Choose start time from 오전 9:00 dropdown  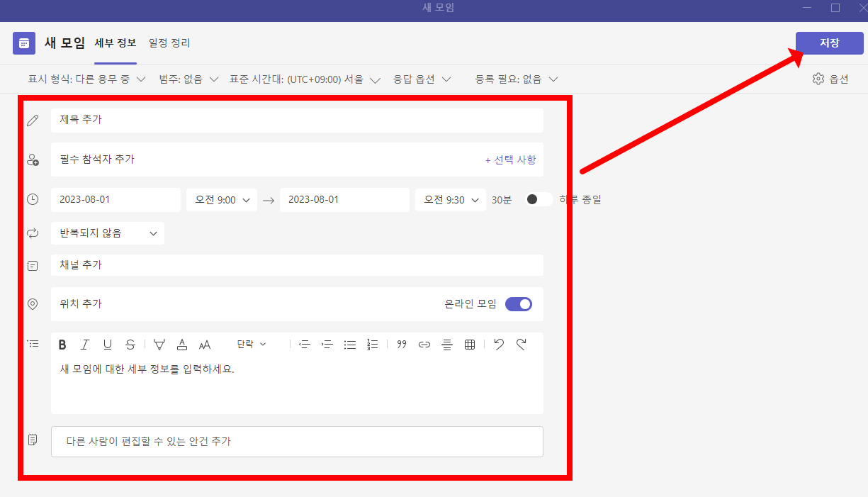(222, 200)
